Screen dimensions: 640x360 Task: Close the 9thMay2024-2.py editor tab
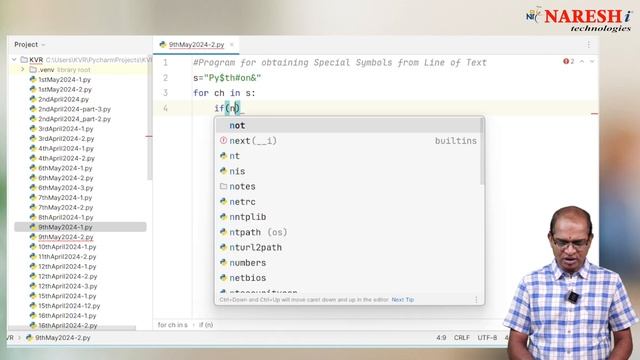click(231, 44)
